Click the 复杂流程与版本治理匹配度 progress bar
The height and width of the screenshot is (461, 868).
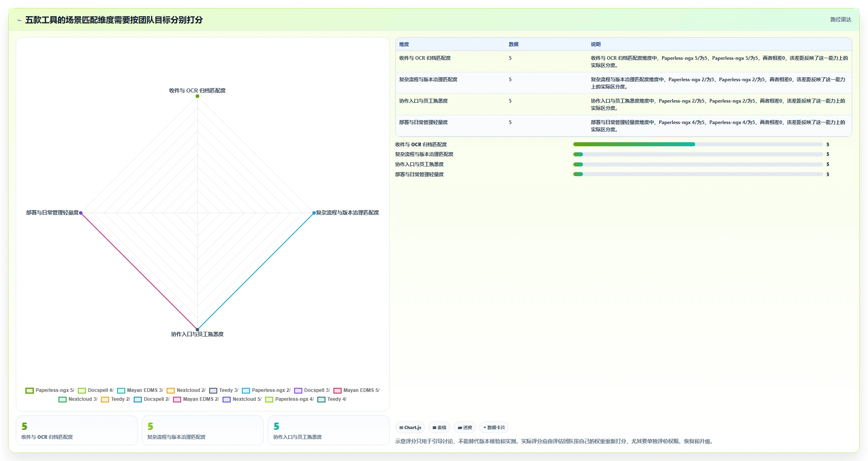point(698,154)
